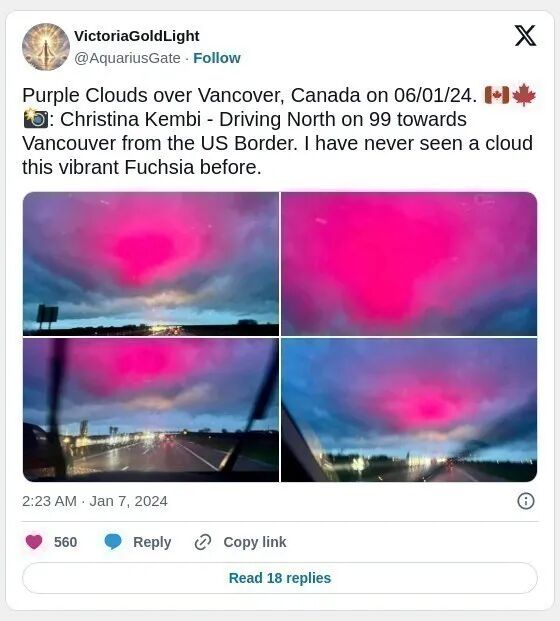This screenshot has height=621, width=560.
Task: Open the X logo link
Action: coord(525,36)
